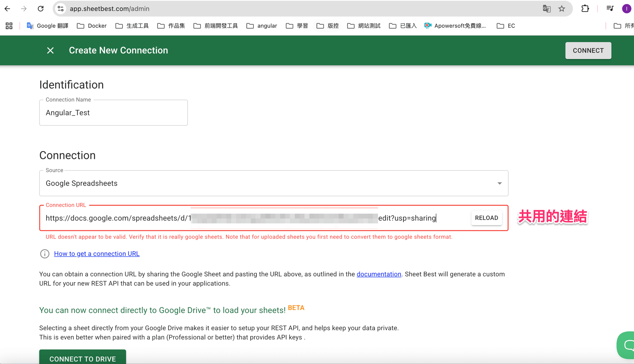
Task: Reload the page with the refresh icon
Action: click(41, 9)
